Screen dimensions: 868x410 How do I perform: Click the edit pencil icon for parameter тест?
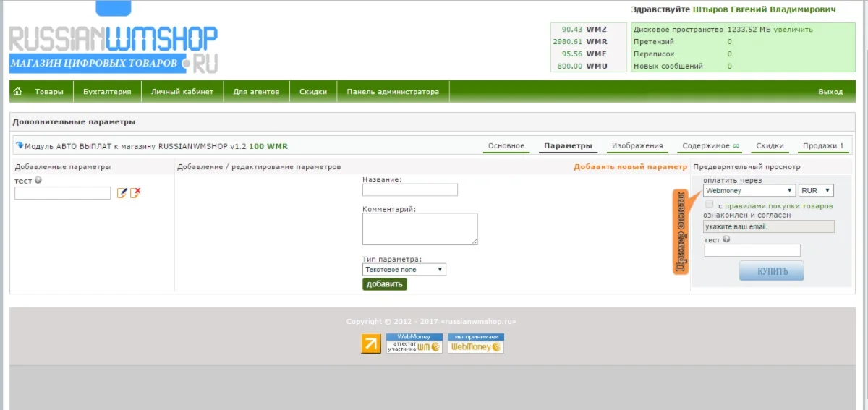tap(122, 193)
